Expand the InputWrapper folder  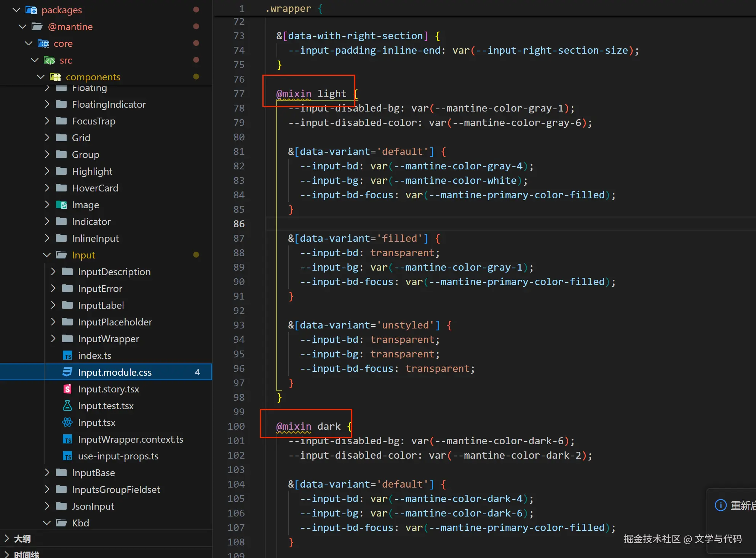pyautogui.click(x=53, y=339)
